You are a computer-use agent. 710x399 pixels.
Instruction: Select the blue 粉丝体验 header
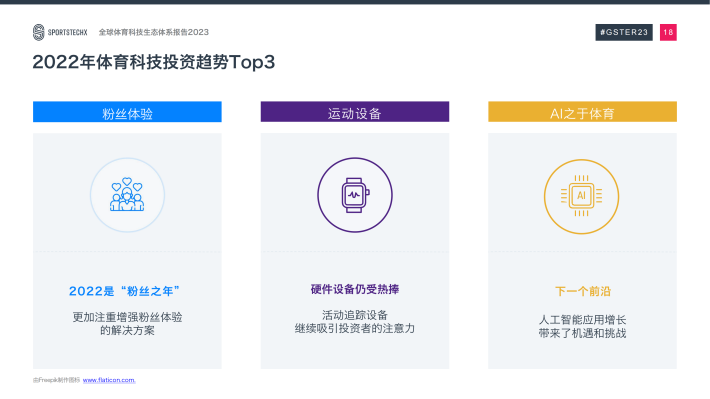pos(127,112)
